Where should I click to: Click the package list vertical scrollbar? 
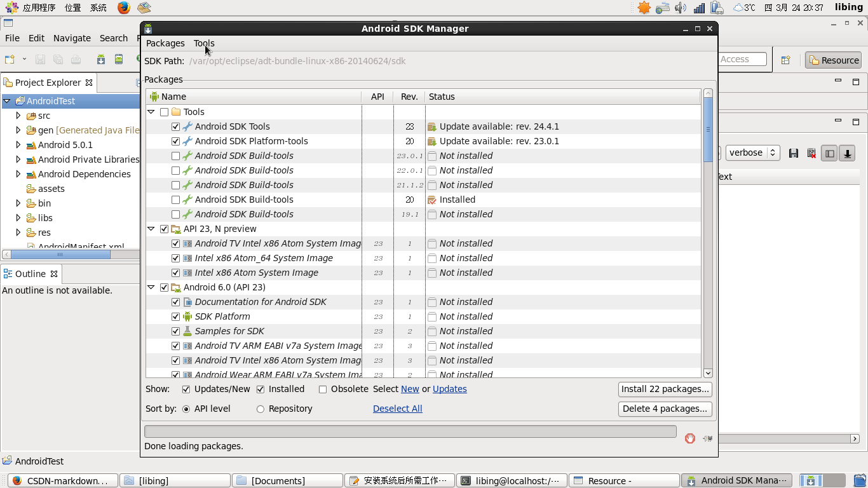708,233
